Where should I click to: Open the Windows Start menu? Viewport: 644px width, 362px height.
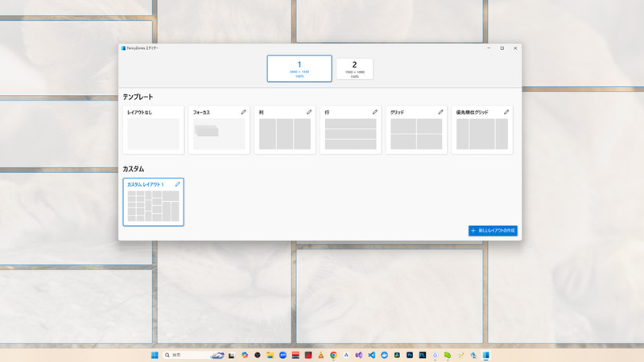pyautogui.click(x=155, y=355)
